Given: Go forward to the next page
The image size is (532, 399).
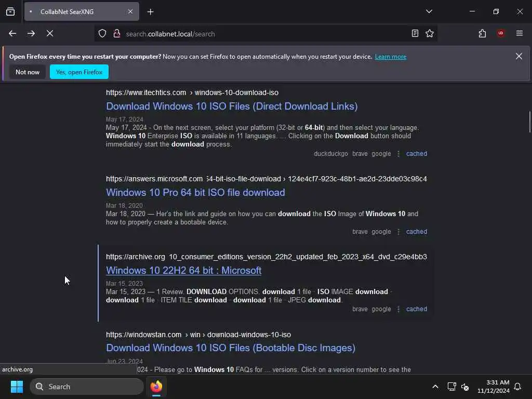Looking at the screenshot, I should click(x=31, y=34).
